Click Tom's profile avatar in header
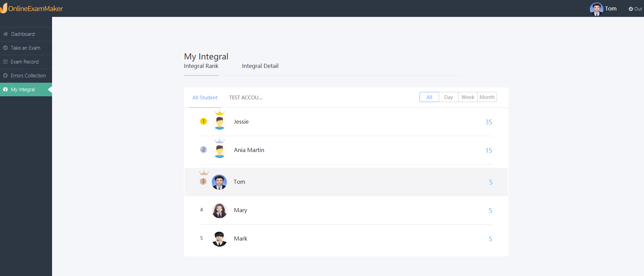Screen dimensions: 644x276 point(596,9)
